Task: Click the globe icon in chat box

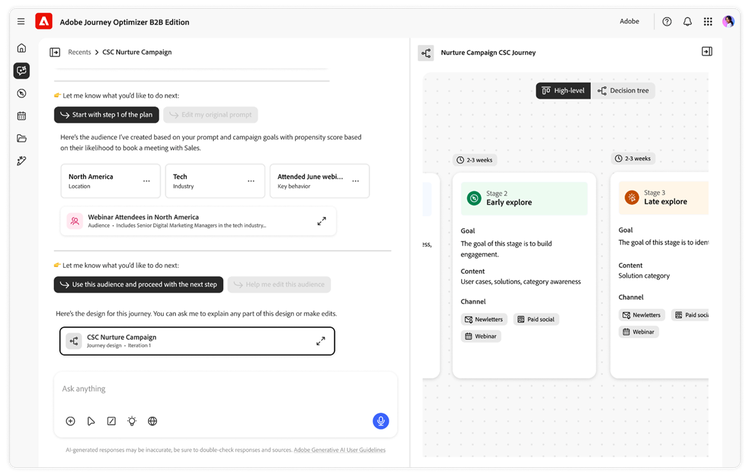Action: (x=153, y=421)
